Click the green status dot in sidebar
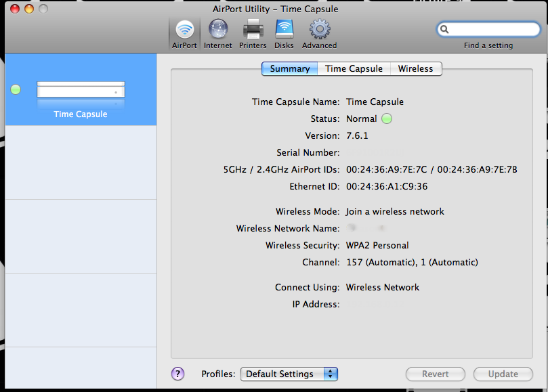 point(16,89)
